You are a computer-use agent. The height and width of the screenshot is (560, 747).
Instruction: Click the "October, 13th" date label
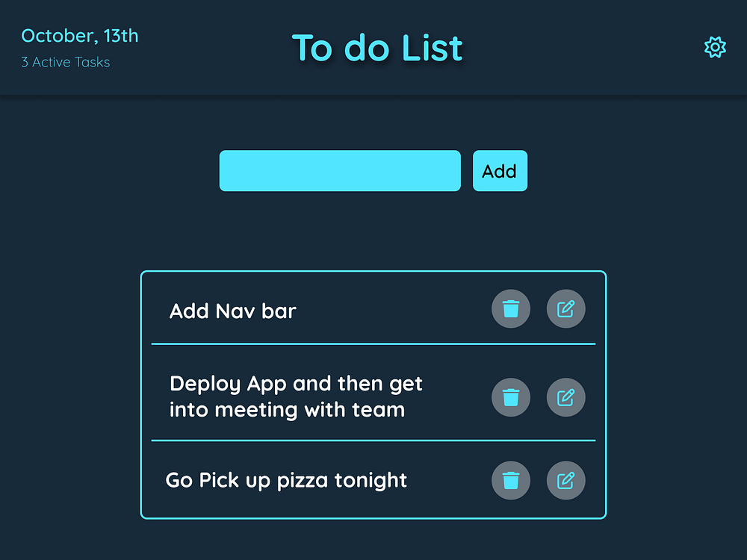(79, 35)
